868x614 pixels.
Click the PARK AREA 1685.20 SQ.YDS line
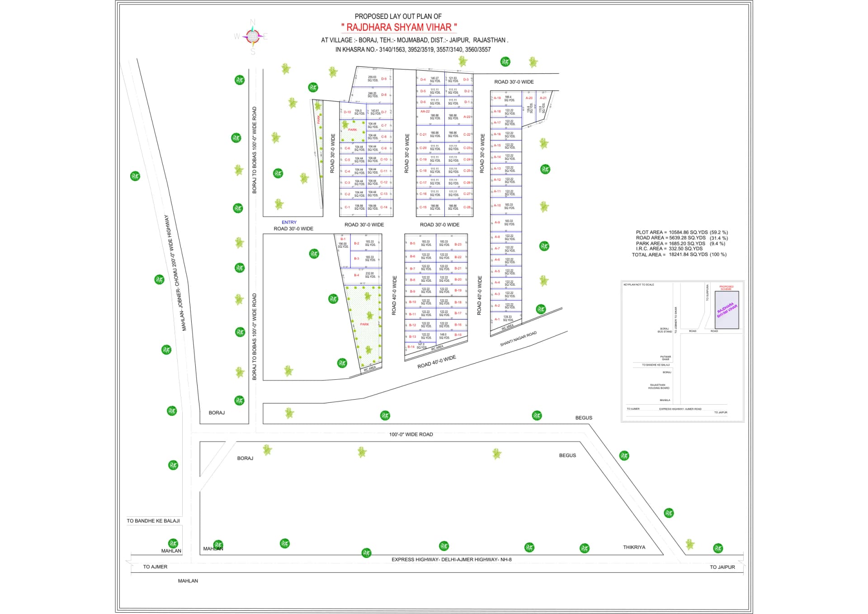coord(681,243)
